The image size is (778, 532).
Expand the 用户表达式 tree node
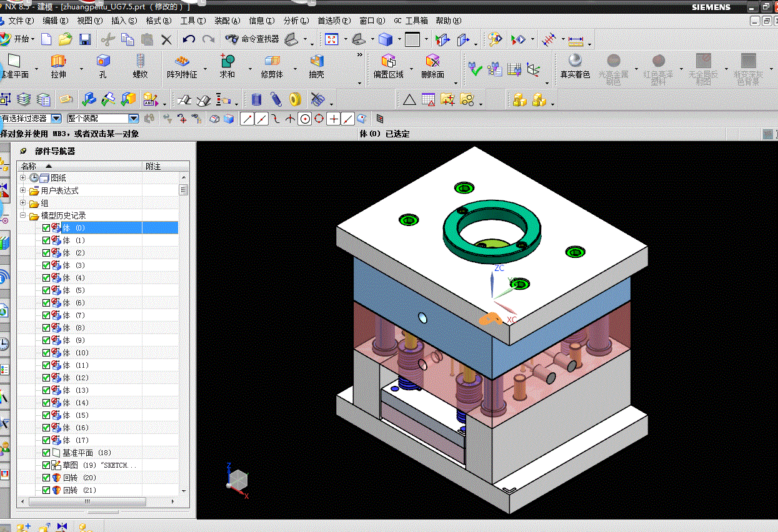click(x=23, y=190)
